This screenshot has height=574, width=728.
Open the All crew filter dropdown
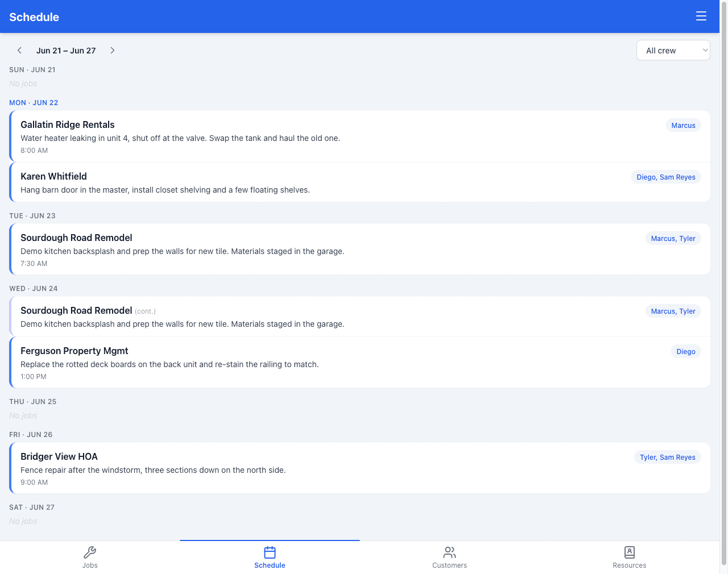[673, 51]
